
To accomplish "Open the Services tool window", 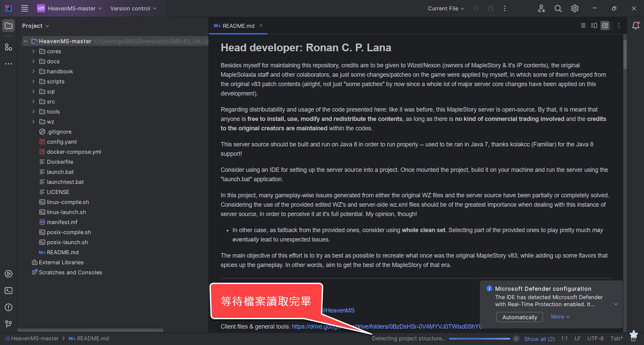I will pyautogui.click(x=8, y=274).
